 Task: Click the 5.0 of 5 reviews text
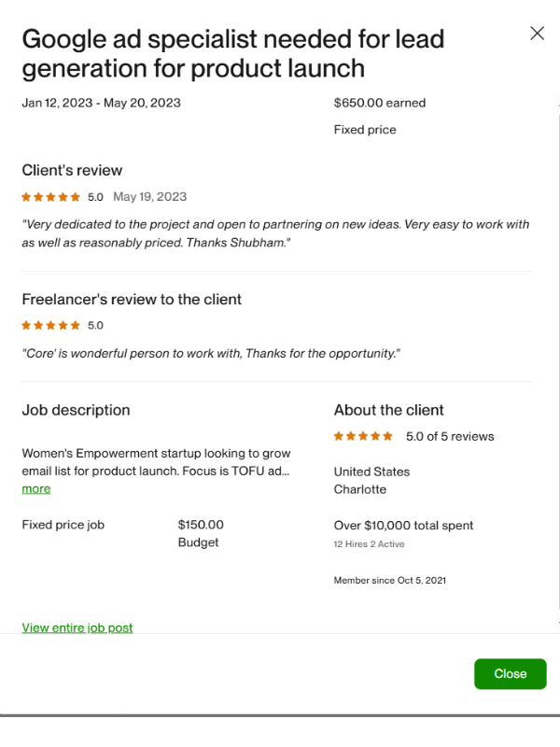coord(450,436)
